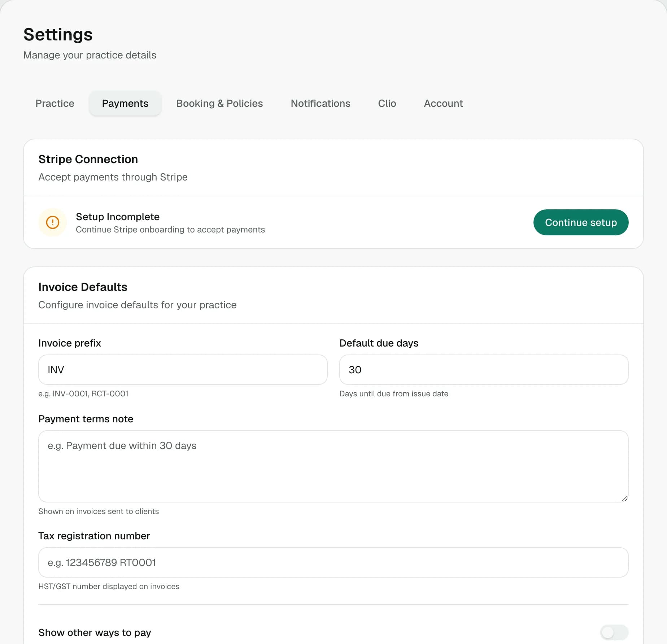This screenshot has height=644, width=667.
Task: Click the Default due days field
Action: coord(484,370)
